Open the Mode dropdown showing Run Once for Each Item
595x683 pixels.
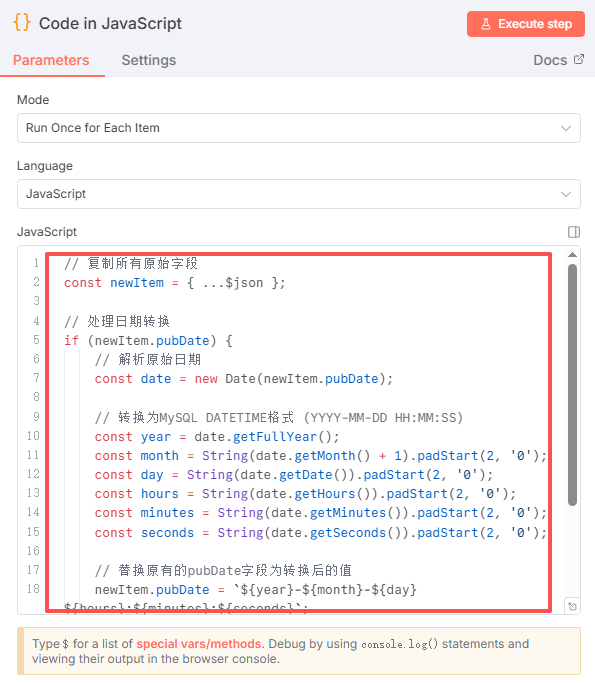(299, 128)
